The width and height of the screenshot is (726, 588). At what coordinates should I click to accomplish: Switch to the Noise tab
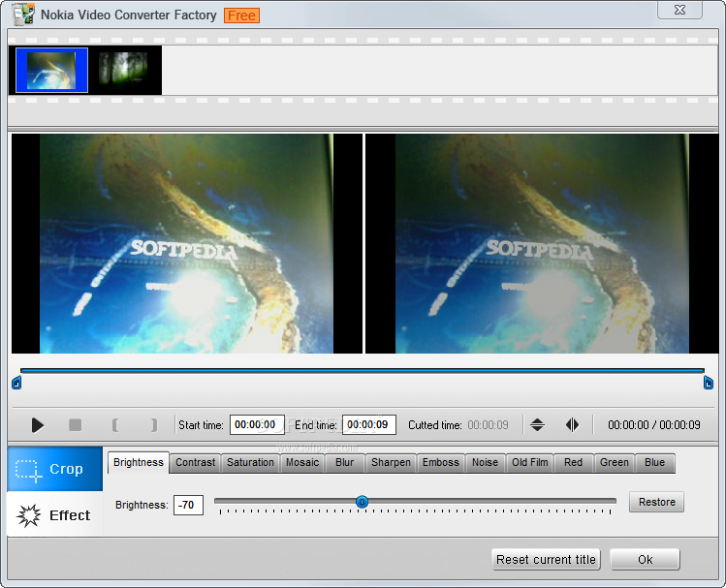pos(485,463)
